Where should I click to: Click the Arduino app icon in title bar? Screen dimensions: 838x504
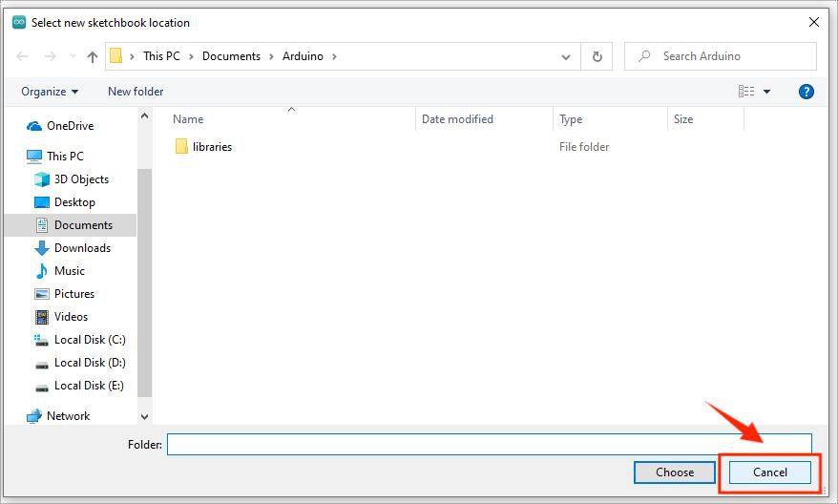coord(19,23)
